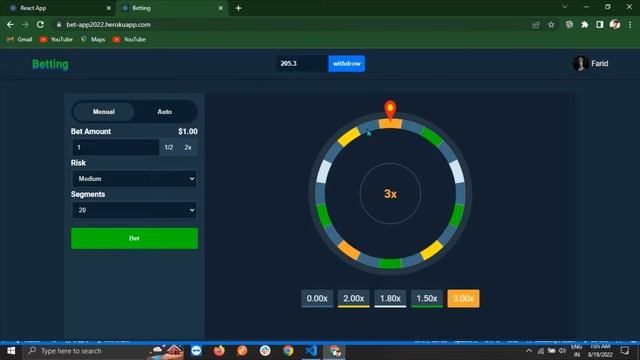Click the wheel pointer pin

click(390, 110)
